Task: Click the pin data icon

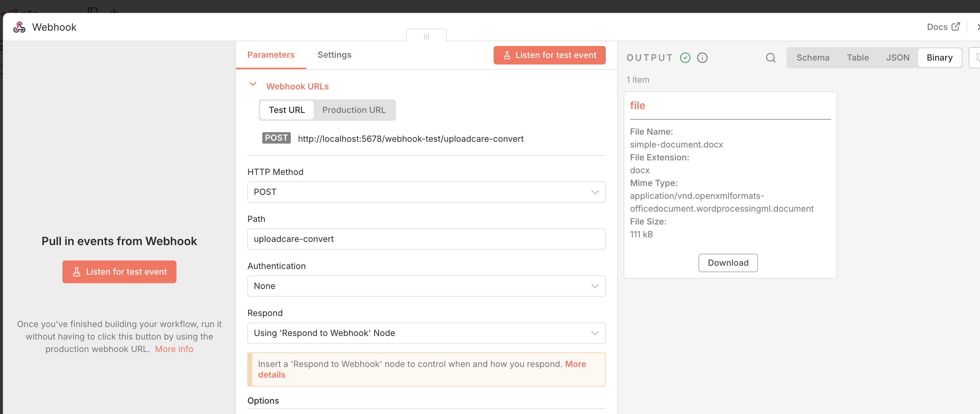Action: 976,57
